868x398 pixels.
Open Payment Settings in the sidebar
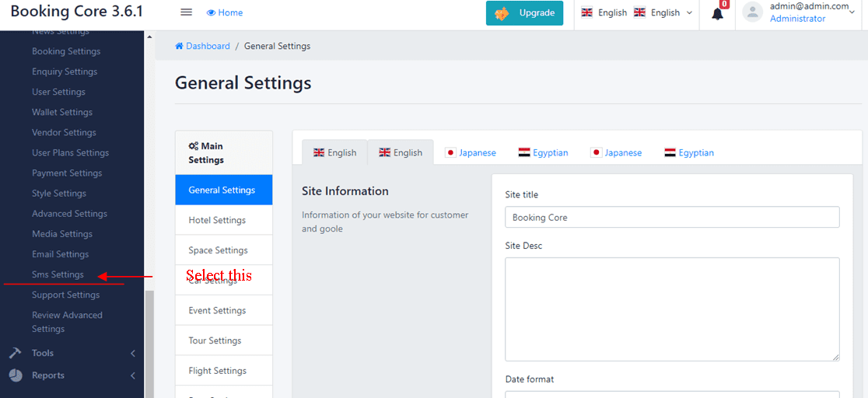click(67, 173)
